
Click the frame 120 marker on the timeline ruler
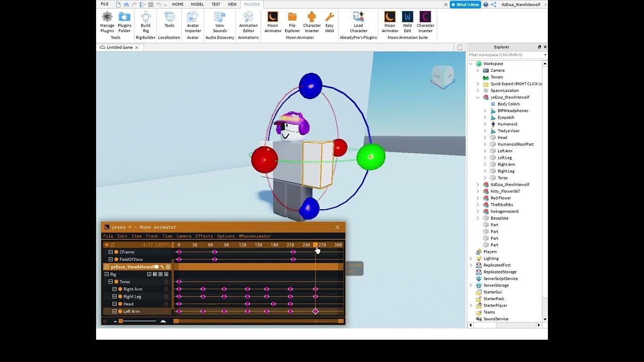coord(243,245)
